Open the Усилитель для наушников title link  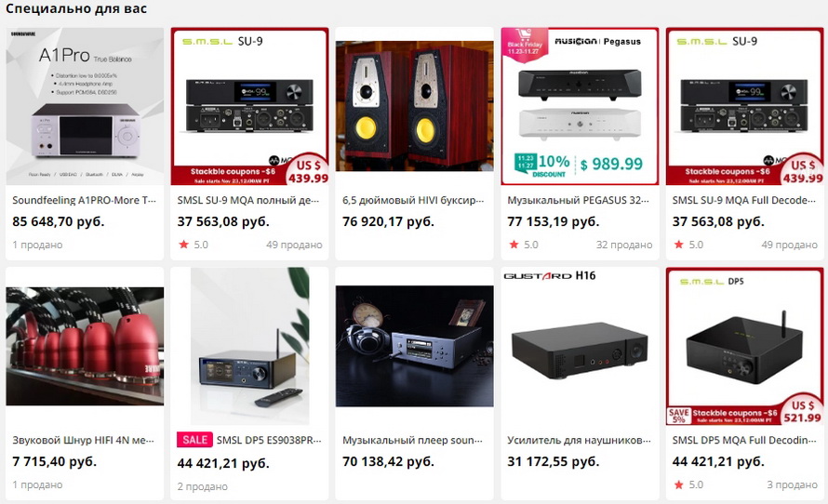pos(580,440)
